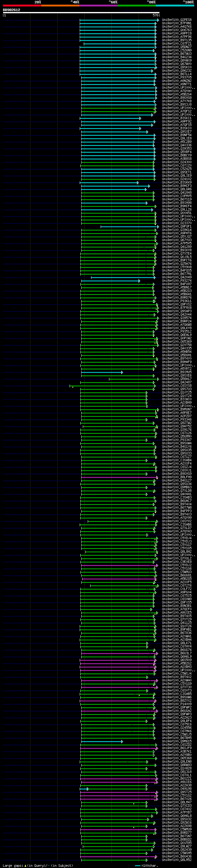Select label UniRef100_P93274
The image size is (197, 868).
(177, 281)
